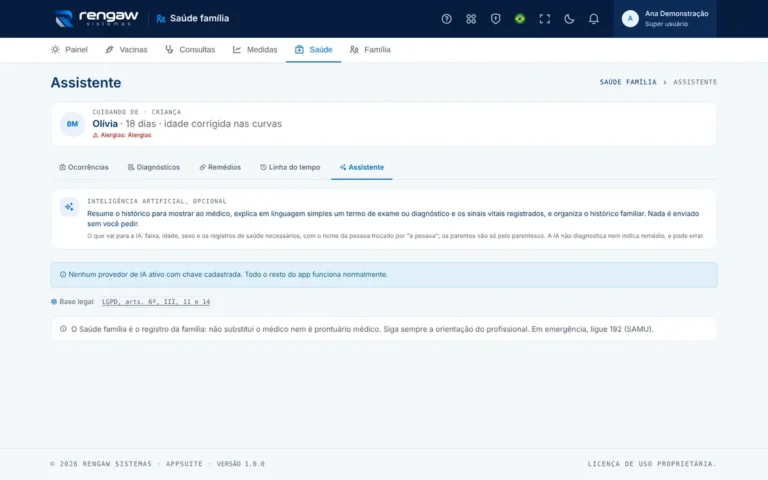Switch to Linha do tempo tab
The image size is (768, 480).
(x=290, y=168)
